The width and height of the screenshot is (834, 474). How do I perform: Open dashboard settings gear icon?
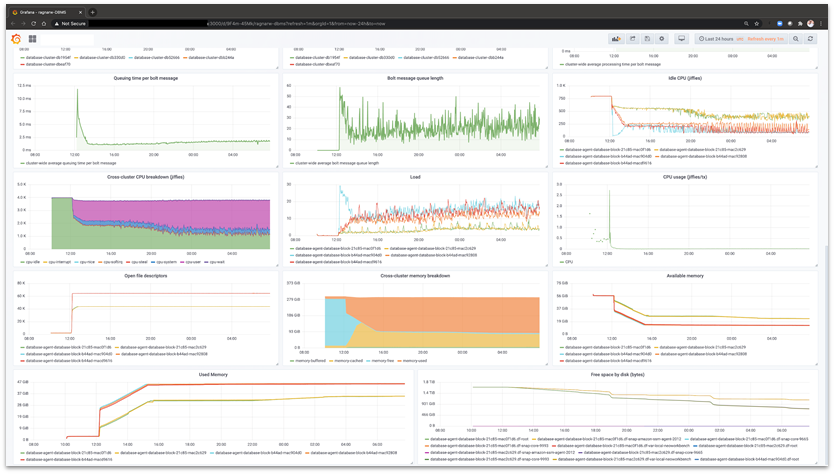point(662,39)
